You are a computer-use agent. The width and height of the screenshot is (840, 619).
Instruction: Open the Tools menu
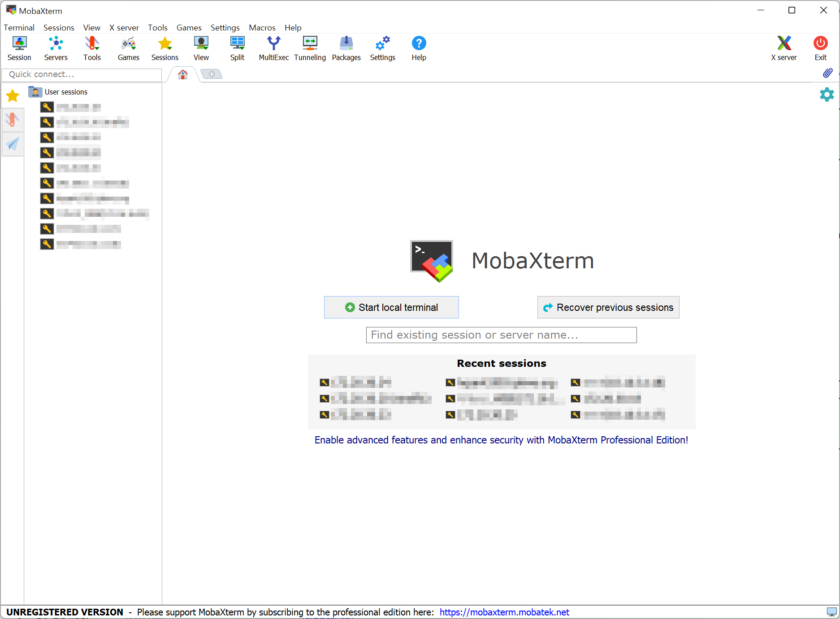pos(158,28)
